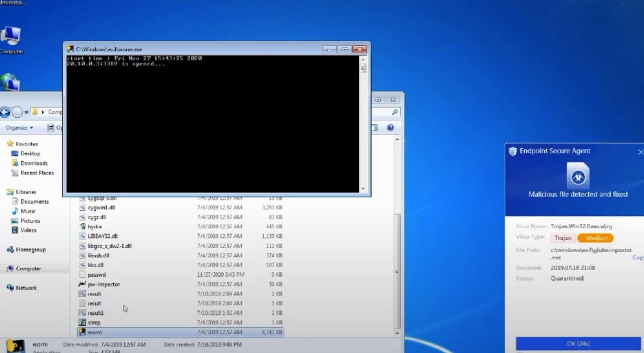Select the worm application file
Image resolution: width=644 pixels, height=353 pixels.
coord(181,332)
